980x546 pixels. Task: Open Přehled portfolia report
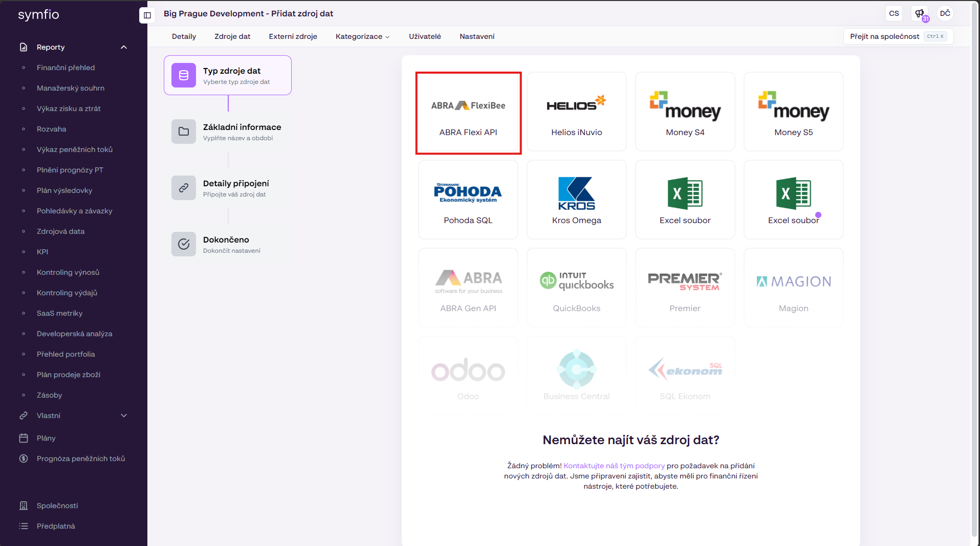pyautogui.click(x=66, y=354)
